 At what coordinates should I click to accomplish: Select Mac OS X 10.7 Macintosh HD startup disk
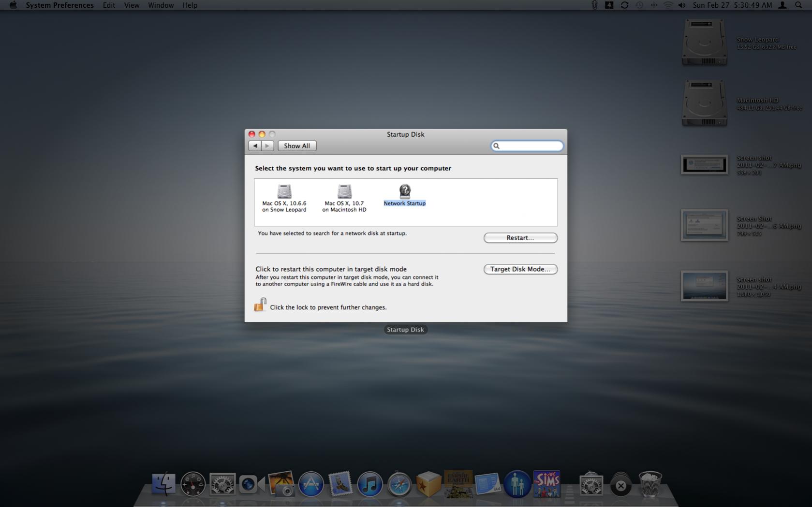click(344, 198)
